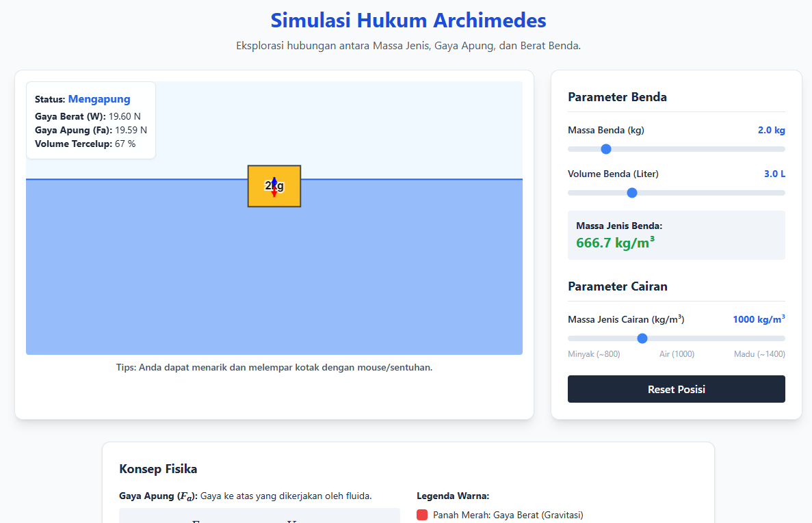Screen dimensions: 812x523
Task: Click the Massa Benda slider handle
Action: [605, 149]
